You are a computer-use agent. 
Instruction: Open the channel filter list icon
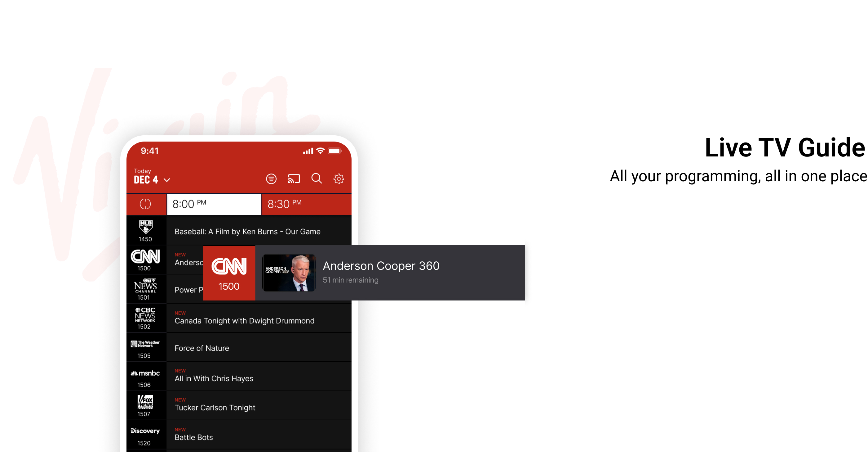tap(271, 179)
